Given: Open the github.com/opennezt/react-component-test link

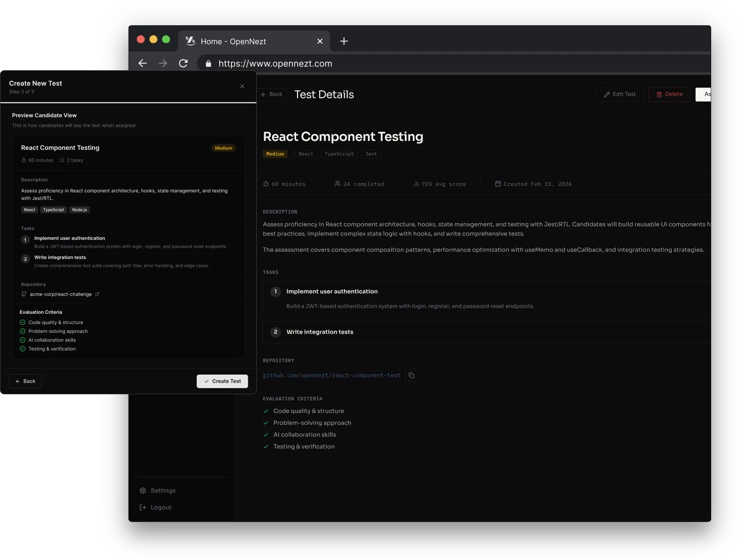Looking at the screenshot, I should tap(332, 376).
